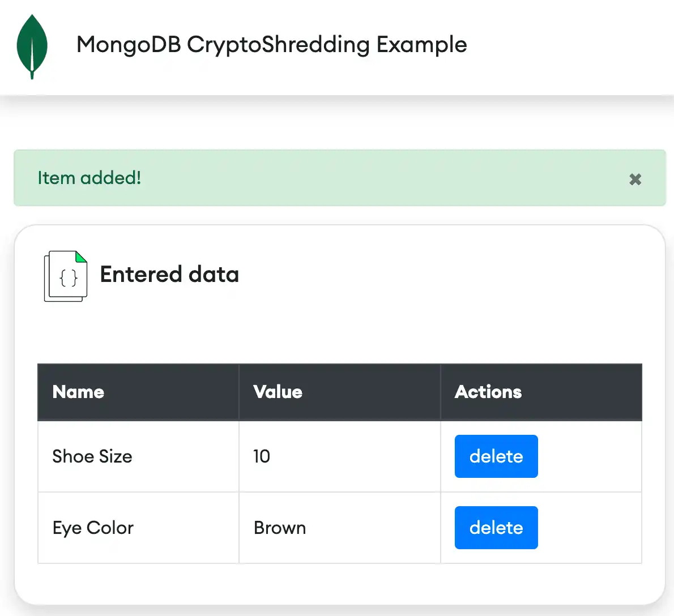The width and height of the screenshot is (674, 616).
Task: Click the delete button for Eye Color
Action: click(x=496, y=528)
